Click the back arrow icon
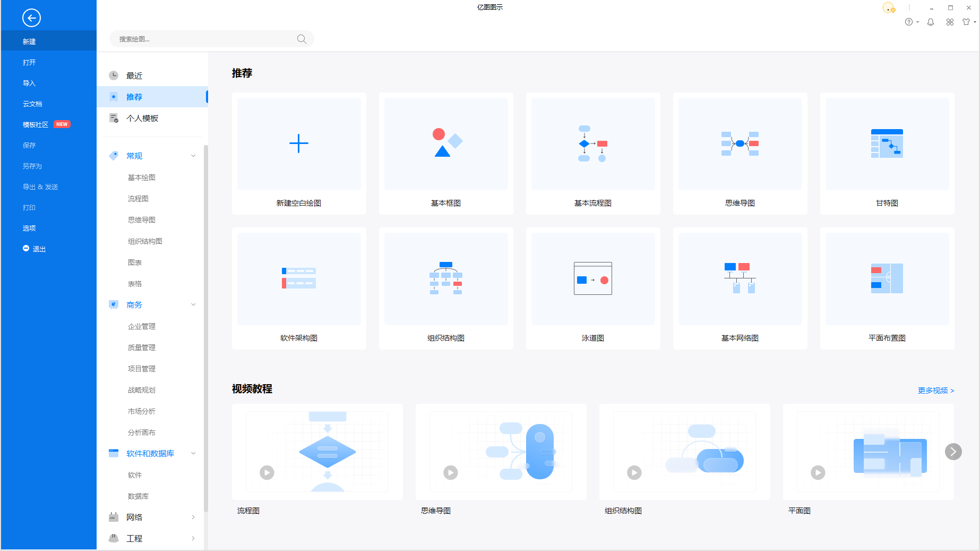 (31, 18)
